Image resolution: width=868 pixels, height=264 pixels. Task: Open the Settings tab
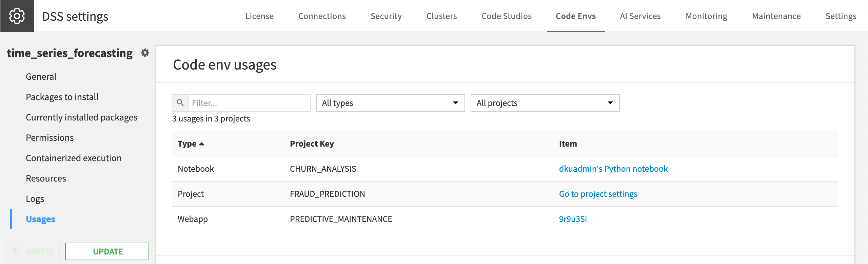[x=841, y=16]
